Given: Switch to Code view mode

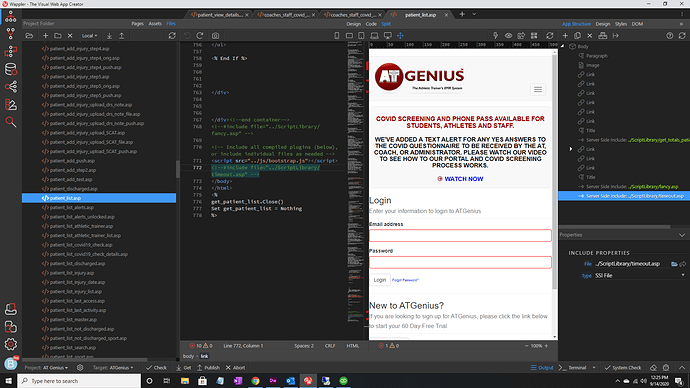Looking at the screenshot, I should coord(371,24).
